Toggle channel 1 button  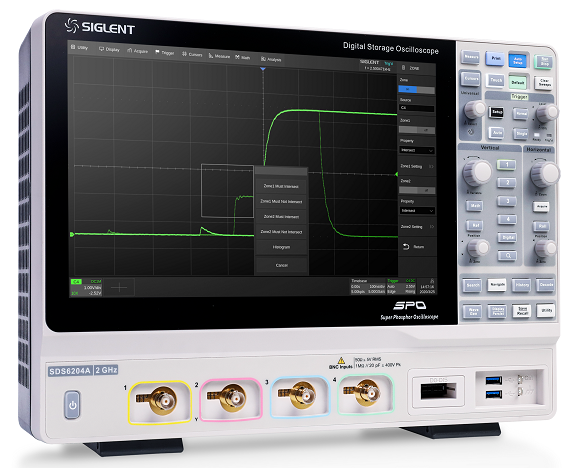coord(506,165)
